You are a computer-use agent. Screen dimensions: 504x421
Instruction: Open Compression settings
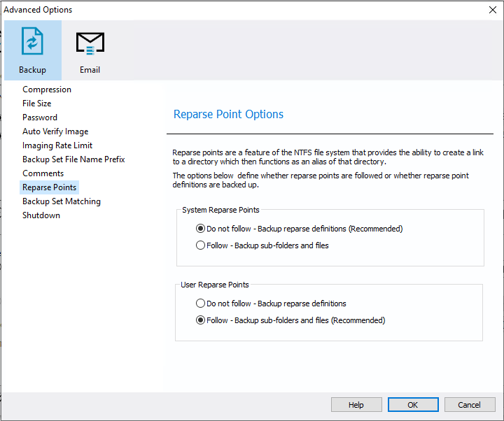(47, 90)
